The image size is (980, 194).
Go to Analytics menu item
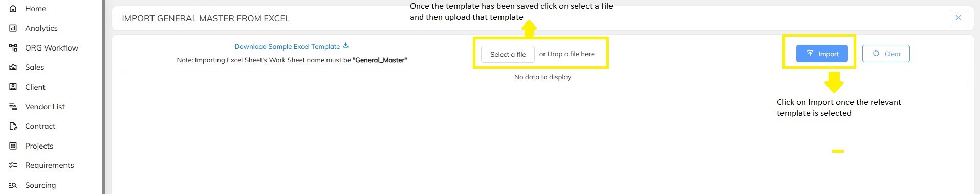41,28
